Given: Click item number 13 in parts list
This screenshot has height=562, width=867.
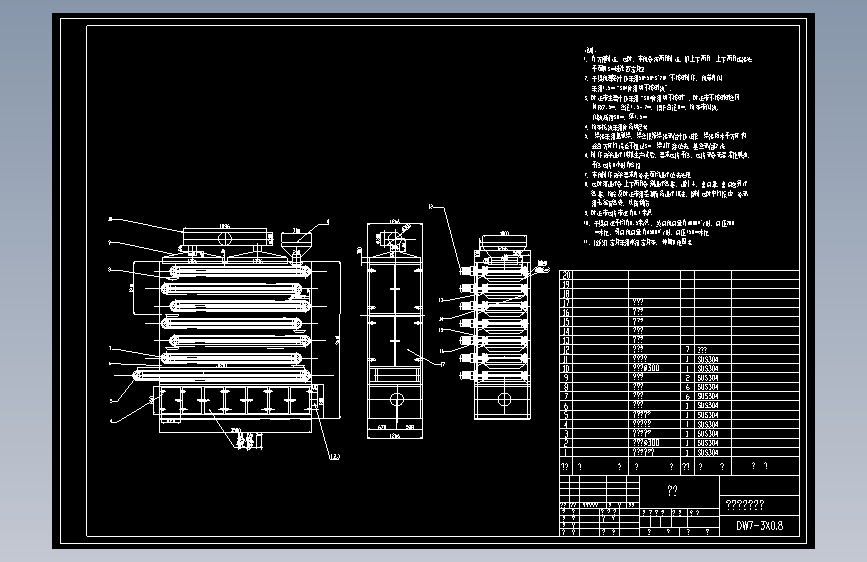Looking at the screenshot, I should click(566, 341).
